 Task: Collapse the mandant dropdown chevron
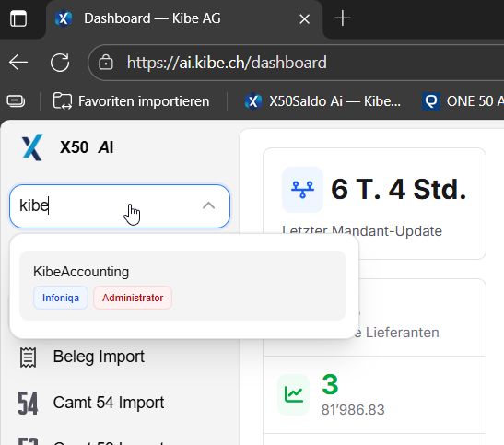click(208, 205)
